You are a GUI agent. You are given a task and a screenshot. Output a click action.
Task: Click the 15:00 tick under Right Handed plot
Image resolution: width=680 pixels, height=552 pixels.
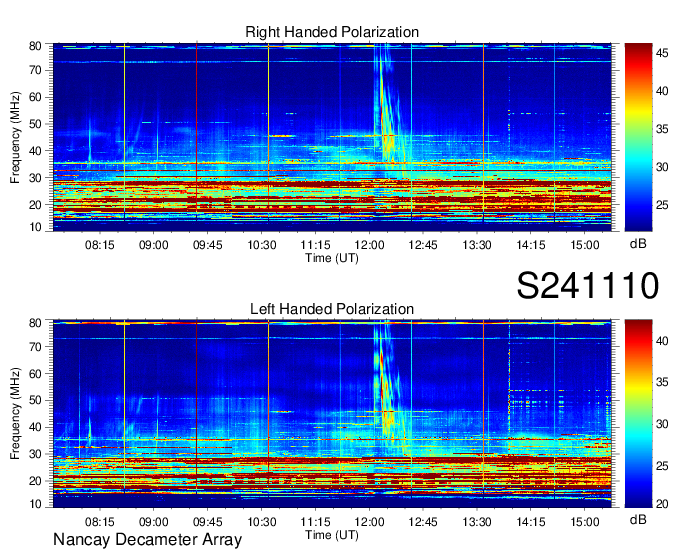(x=585, y=245)
